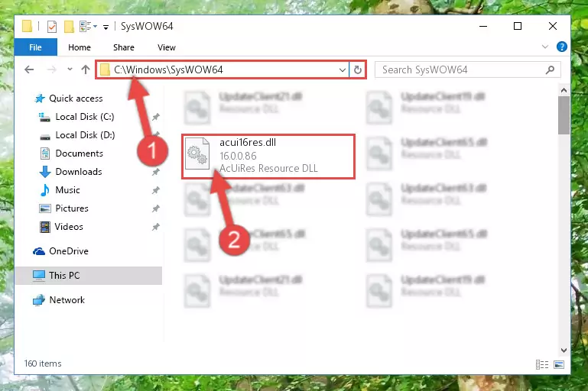This screenshot has height=391, width=588.
Task: Click the Videos film strip icon
Action: coord(44,227)
